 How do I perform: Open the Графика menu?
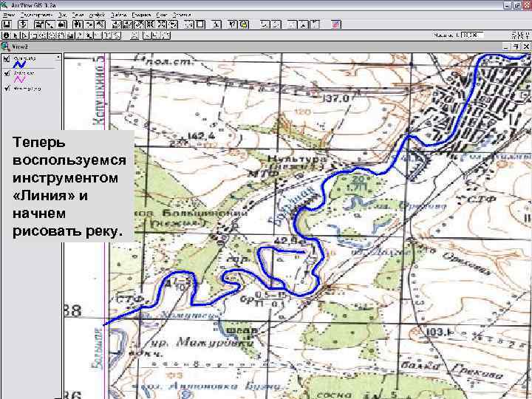point(141,15)
